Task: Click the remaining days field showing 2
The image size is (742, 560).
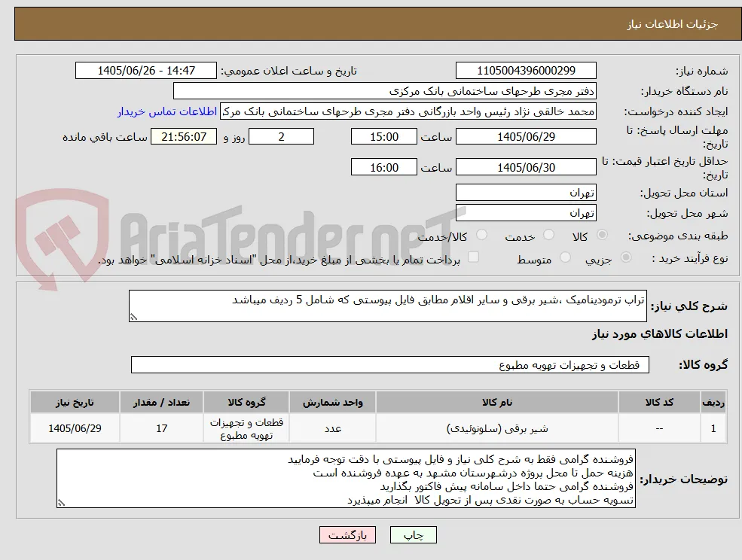Action: [x=281, y=137]
